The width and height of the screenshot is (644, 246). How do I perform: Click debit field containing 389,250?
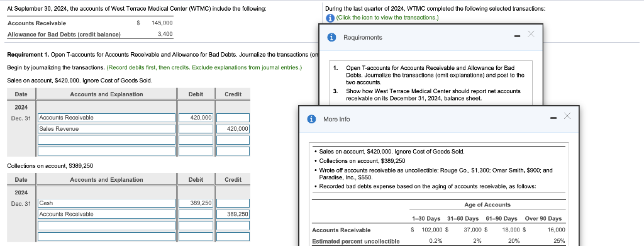click(x=196, y=203)
